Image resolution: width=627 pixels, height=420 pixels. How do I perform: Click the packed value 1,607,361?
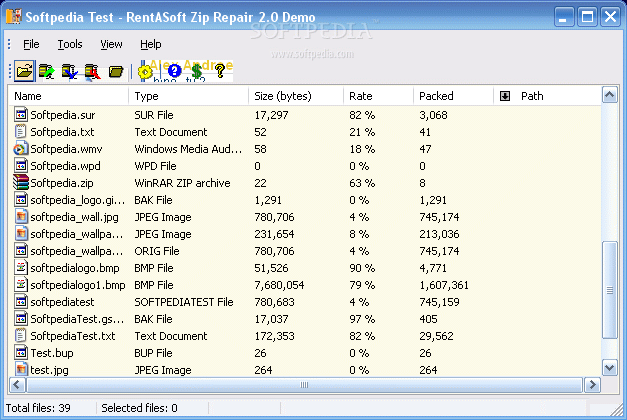444,285
